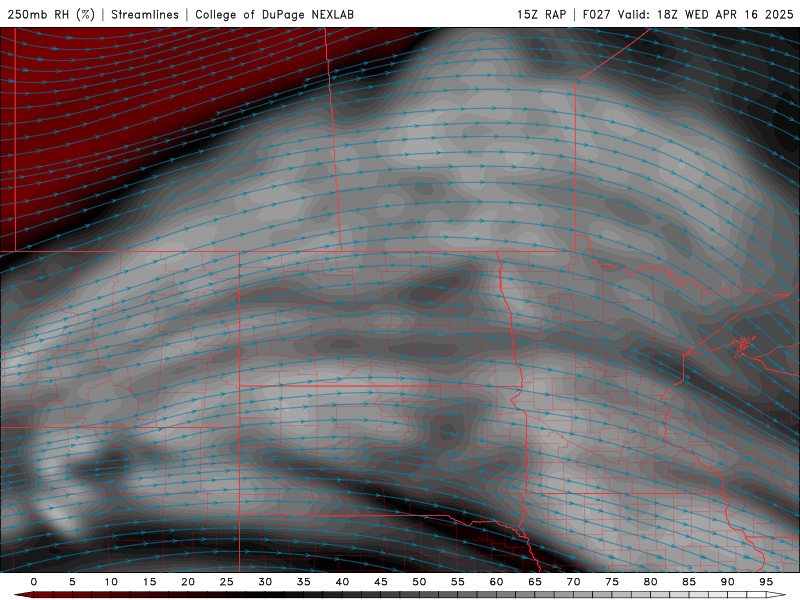
Task: Select the 10 value on the color scale
Action: (x=111, y=582)
